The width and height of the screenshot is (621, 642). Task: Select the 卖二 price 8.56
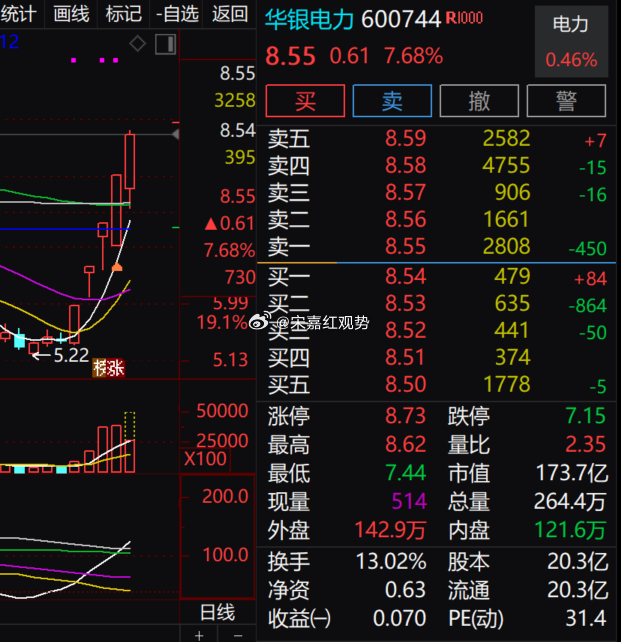coord(406,219)
